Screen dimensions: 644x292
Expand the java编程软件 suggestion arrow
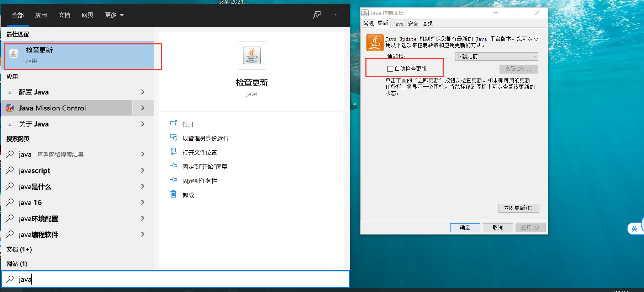coord(143,234)
